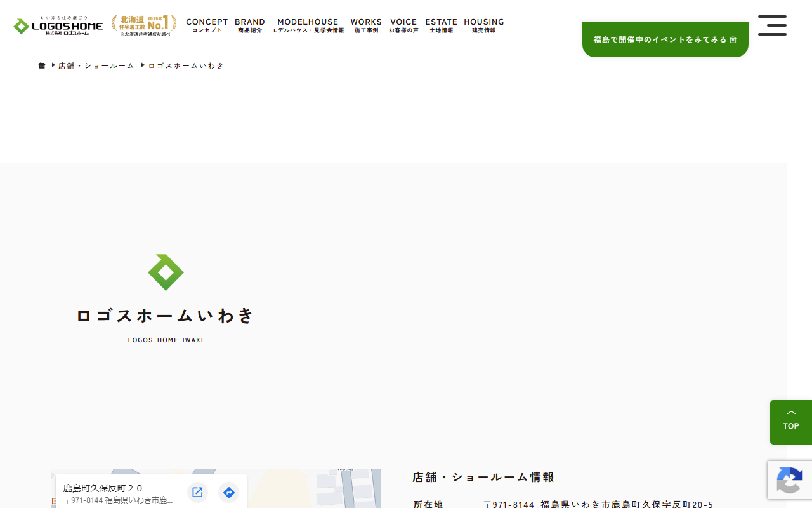The image size is (812, 508).
Task: Click the 店舗・ショールーム情報 heading
Action: [x=483, y=477]
